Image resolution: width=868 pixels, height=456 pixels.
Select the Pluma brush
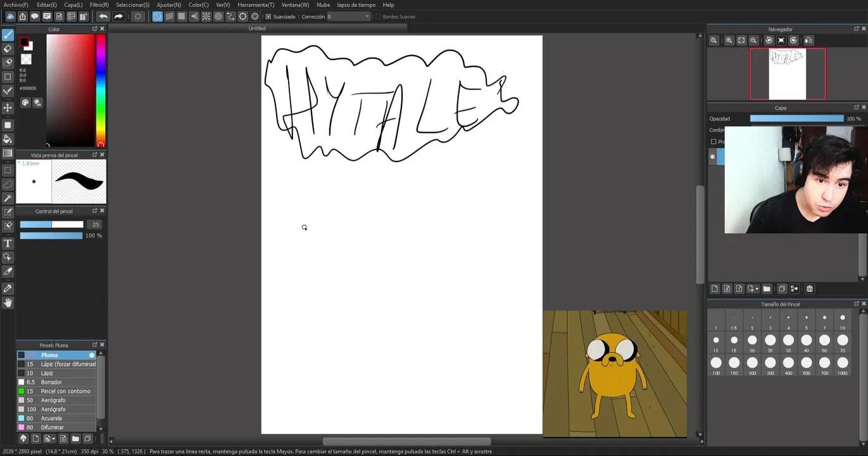[x=57, y=355]
